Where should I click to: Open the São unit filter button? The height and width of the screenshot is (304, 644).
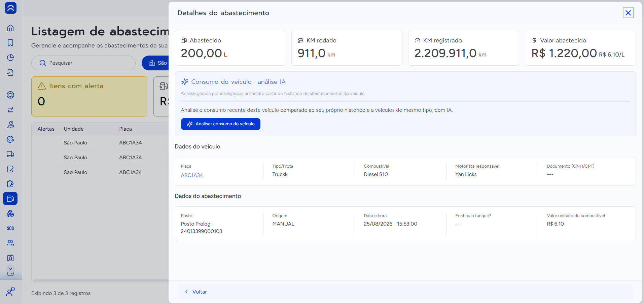(155, 63)
